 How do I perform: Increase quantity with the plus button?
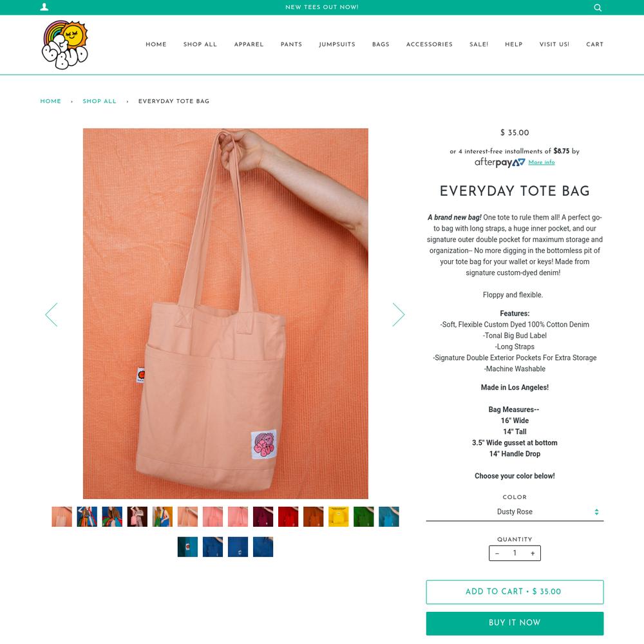pyautogui.click(x=533, y=553)
